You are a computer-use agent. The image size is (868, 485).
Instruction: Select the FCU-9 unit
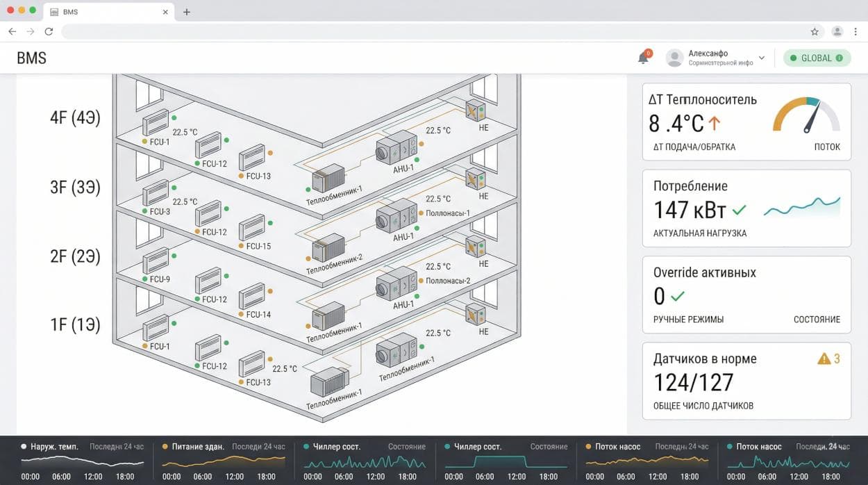point(156,261)
